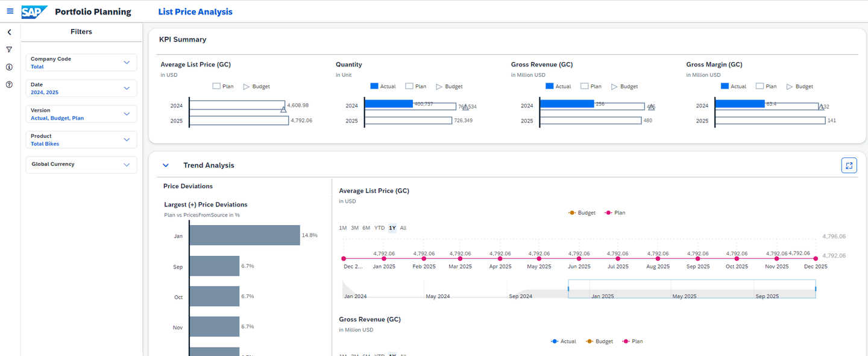Open the help question mark icon

[9, 84]
